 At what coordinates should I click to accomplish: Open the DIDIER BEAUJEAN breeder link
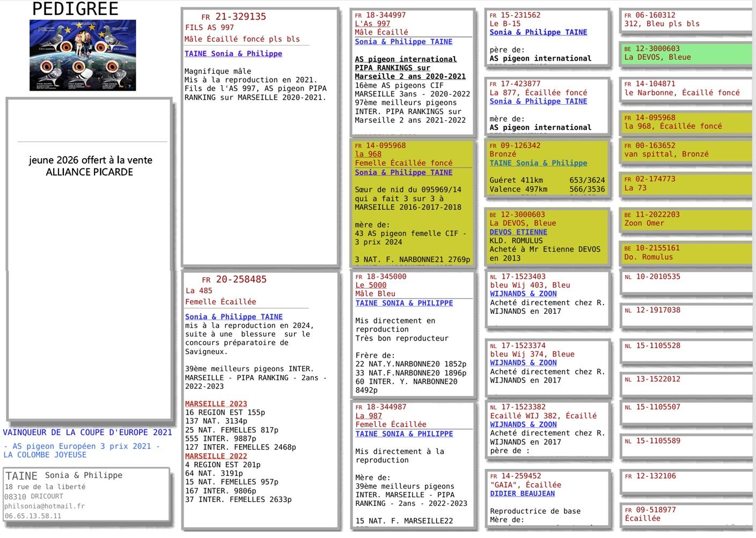pyautogui.click(x=522, y=493)
